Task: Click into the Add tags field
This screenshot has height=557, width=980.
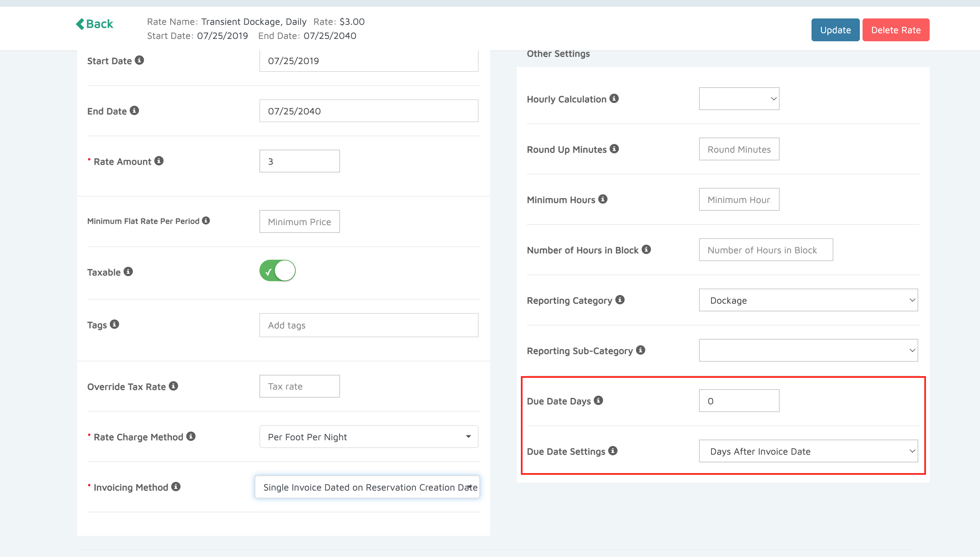Action: (x=369, y=325)
